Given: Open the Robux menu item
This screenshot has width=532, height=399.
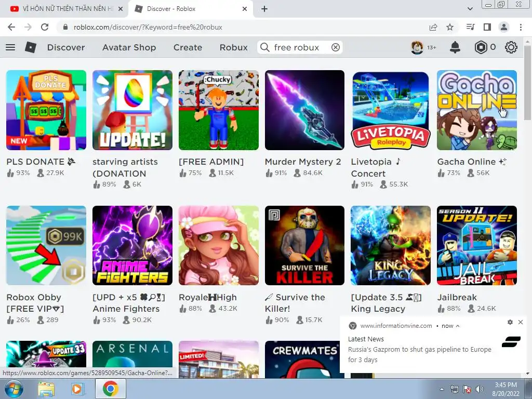Looking at the screenshot, I should click(233, 47).
